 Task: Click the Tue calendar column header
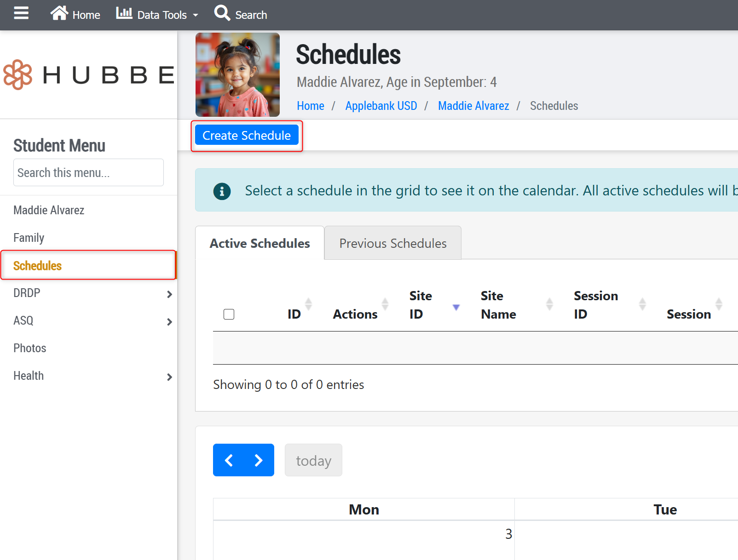point(665,509)
